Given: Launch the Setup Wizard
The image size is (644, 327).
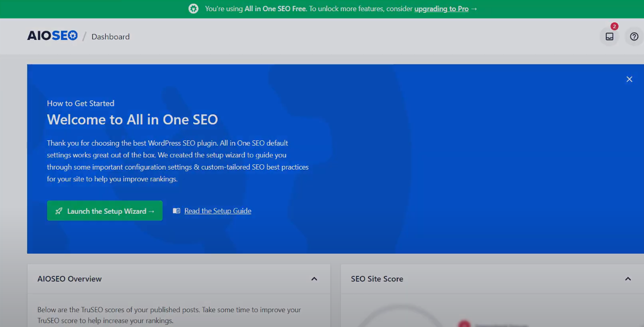Looking at the screenshot, I should point(105,211).
